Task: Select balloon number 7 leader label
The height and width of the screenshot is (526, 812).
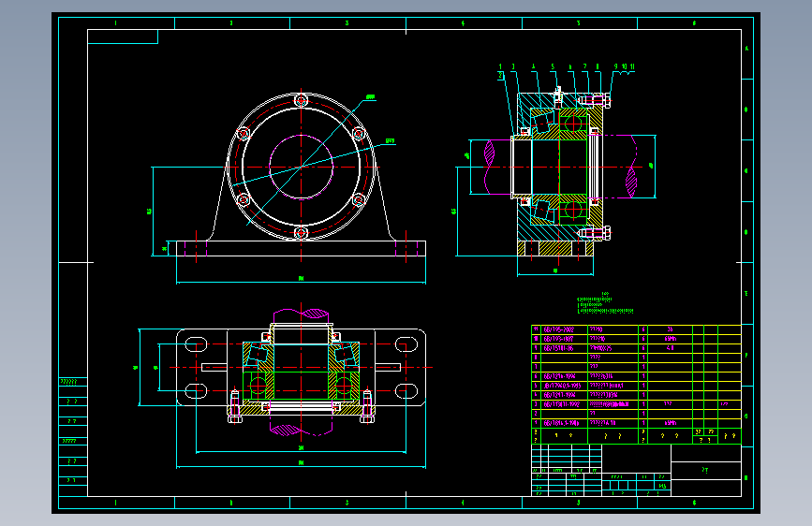Action: [584, 66]
